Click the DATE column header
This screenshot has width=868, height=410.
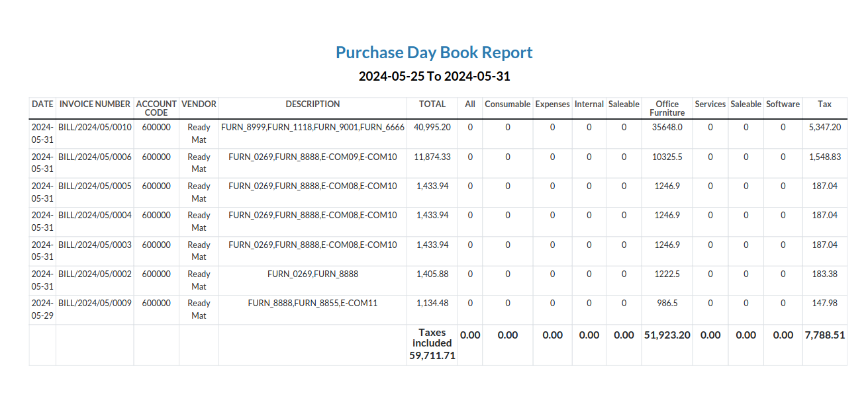point(42,104)
